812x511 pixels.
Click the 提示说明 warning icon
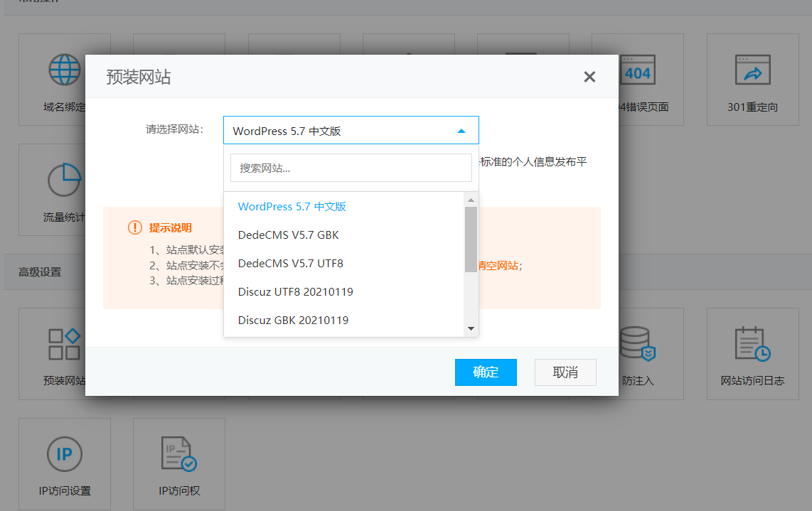click(134, 227)
